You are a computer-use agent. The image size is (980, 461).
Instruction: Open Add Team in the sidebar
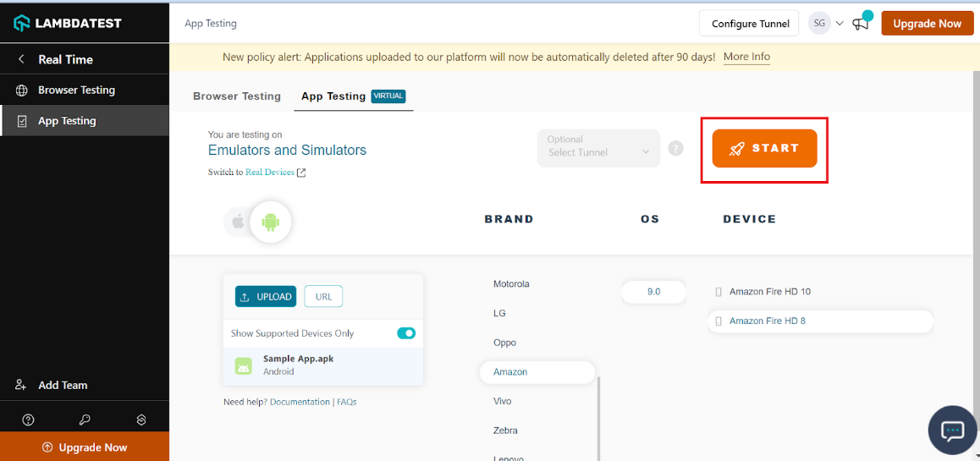pos(85,385)
